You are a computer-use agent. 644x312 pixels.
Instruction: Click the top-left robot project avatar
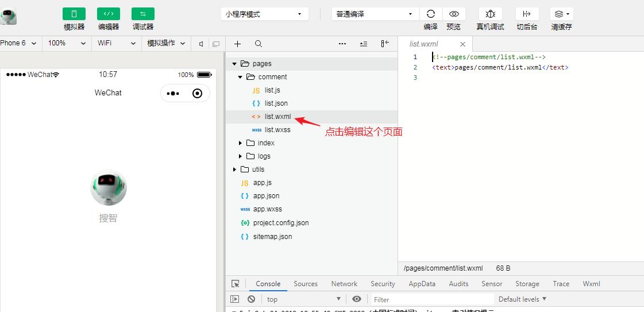pyautogui.click(x=8, y=17)
